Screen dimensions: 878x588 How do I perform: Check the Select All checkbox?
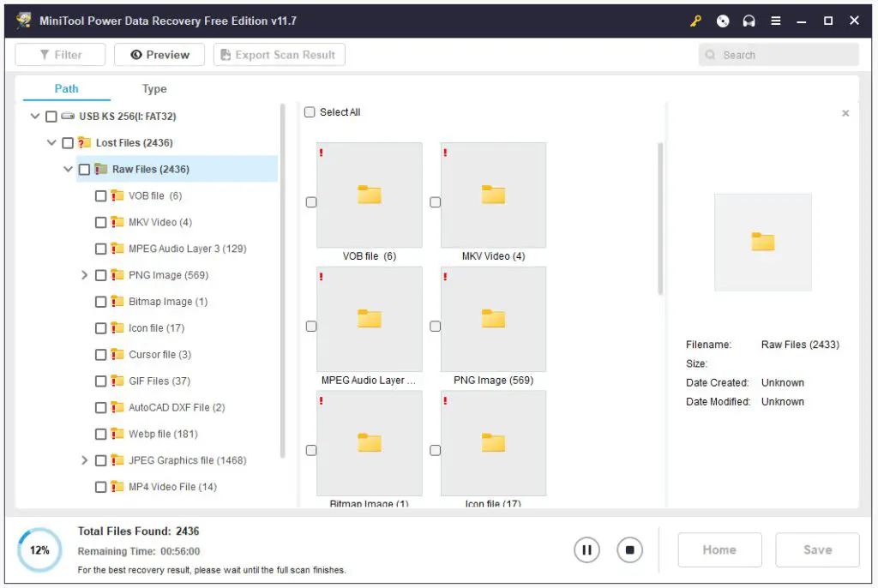pos(310,112)
